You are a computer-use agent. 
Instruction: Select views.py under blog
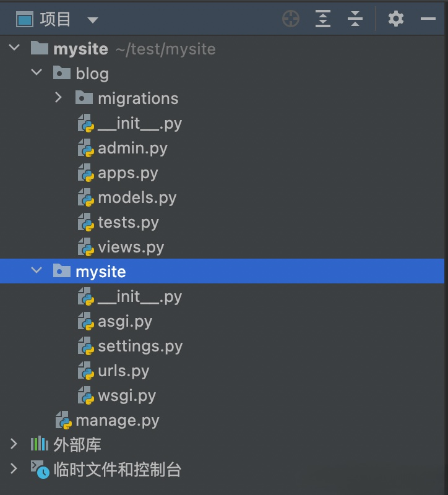[x=131, y=247]
